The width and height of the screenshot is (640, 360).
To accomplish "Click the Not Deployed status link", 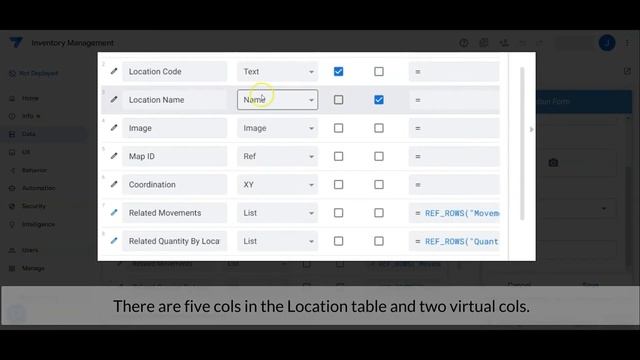I will (34, 73).
